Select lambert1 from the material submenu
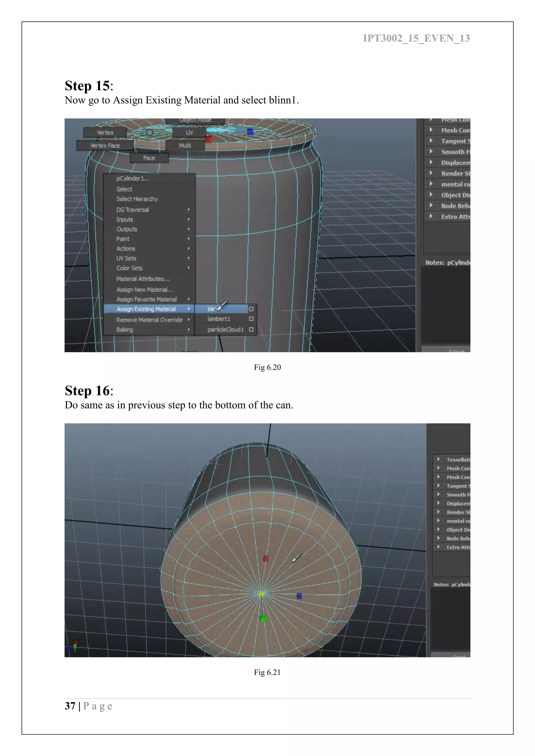Viewport: 535px width, 756px height. point(219,319)
